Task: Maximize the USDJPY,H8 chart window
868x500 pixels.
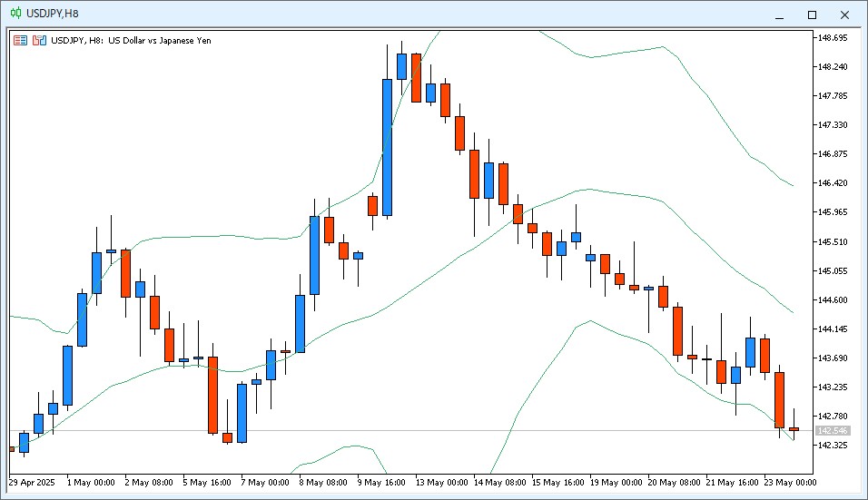Action: click(812, 15)
